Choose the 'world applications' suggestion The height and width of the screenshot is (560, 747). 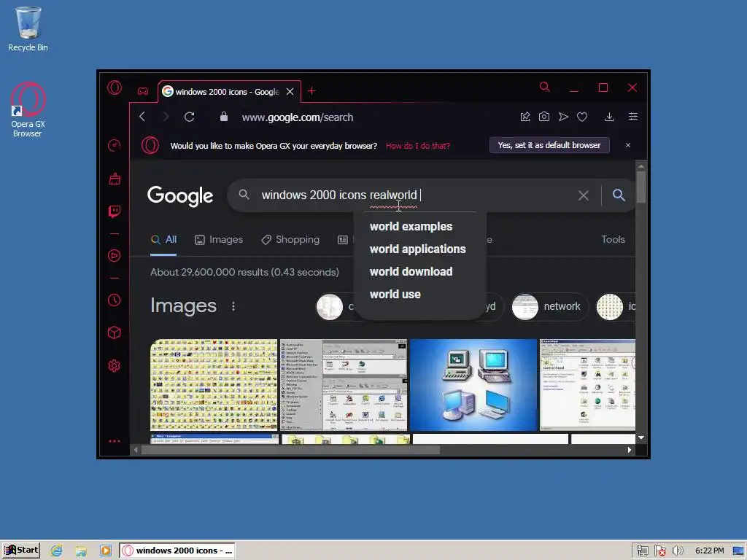pyautogui.click(x=418, y=249)
